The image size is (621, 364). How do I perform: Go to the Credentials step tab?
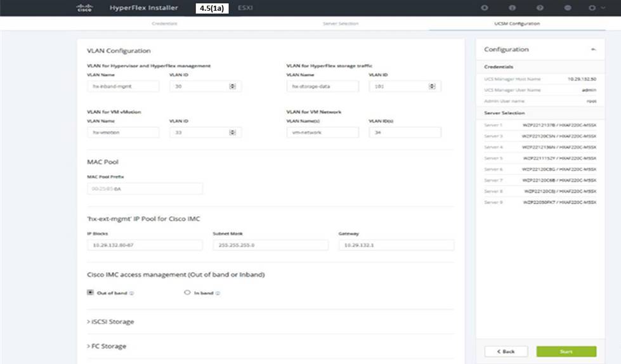[x=164, y=23]
